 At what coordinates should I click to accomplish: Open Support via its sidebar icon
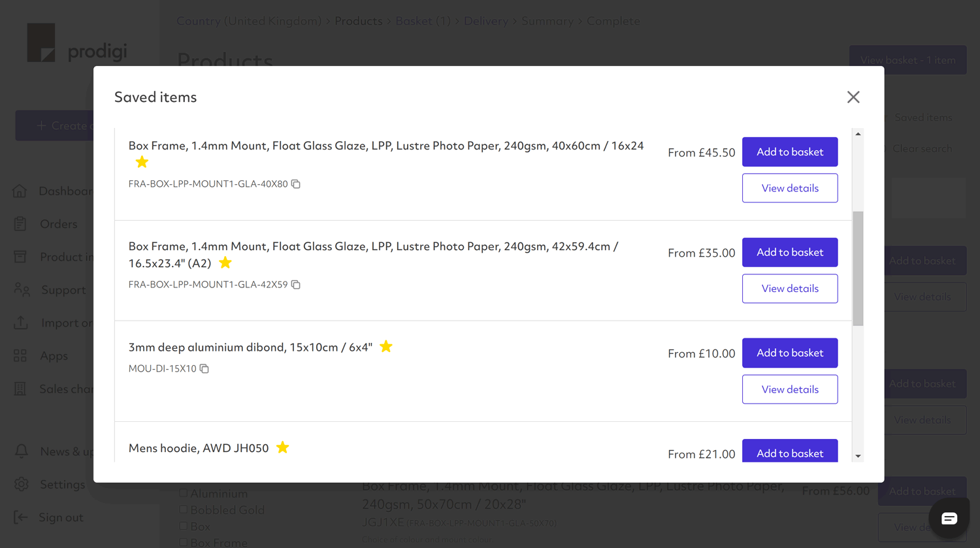click(20, 289)
